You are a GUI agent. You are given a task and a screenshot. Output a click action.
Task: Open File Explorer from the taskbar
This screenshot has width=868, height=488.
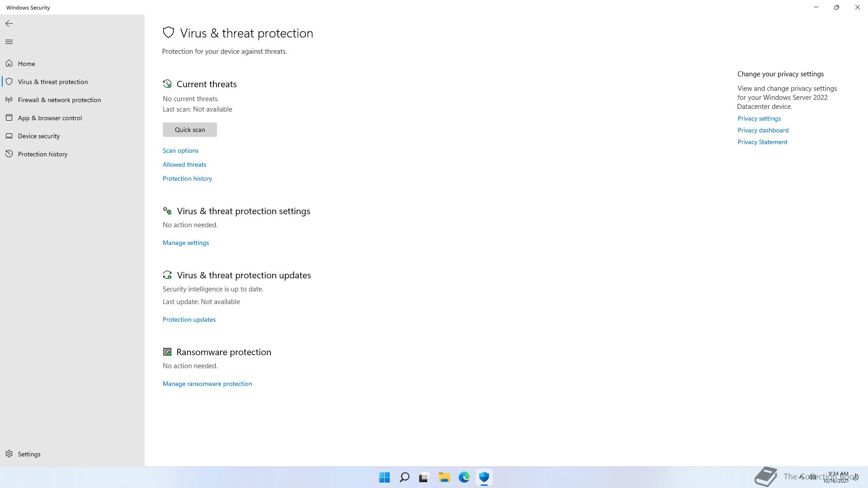(x=444, y=477)
